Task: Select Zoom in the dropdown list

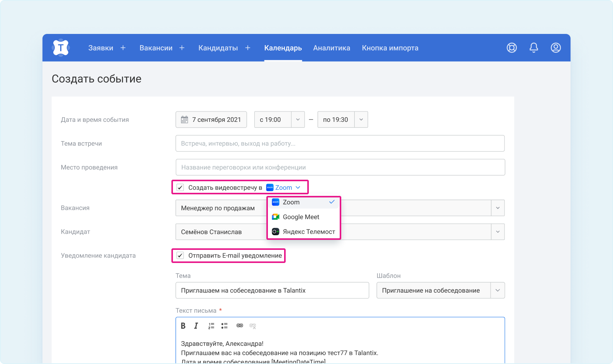Action: coord(303,202)
